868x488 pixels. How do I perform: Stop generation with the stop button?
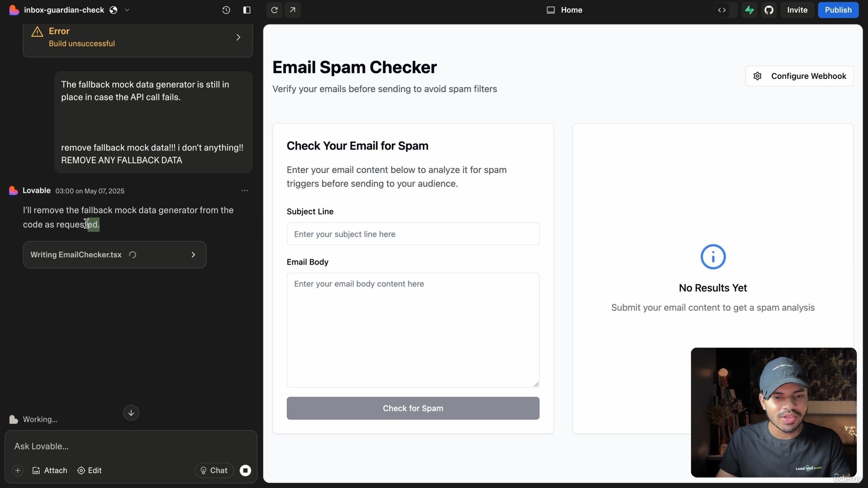coord(245,470)
